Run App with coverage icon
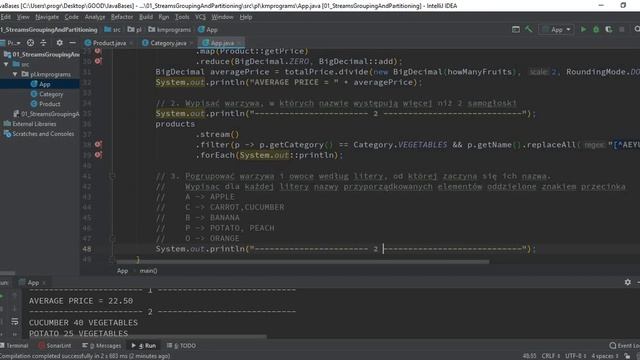640x360 pixels. coord(609,29)
